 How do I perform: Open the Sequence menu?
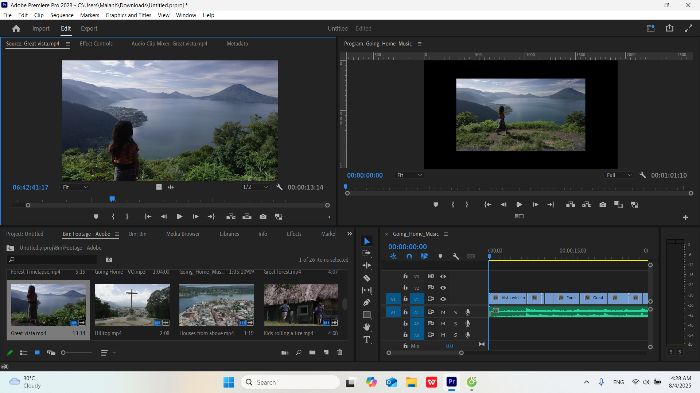click(62, 15)
